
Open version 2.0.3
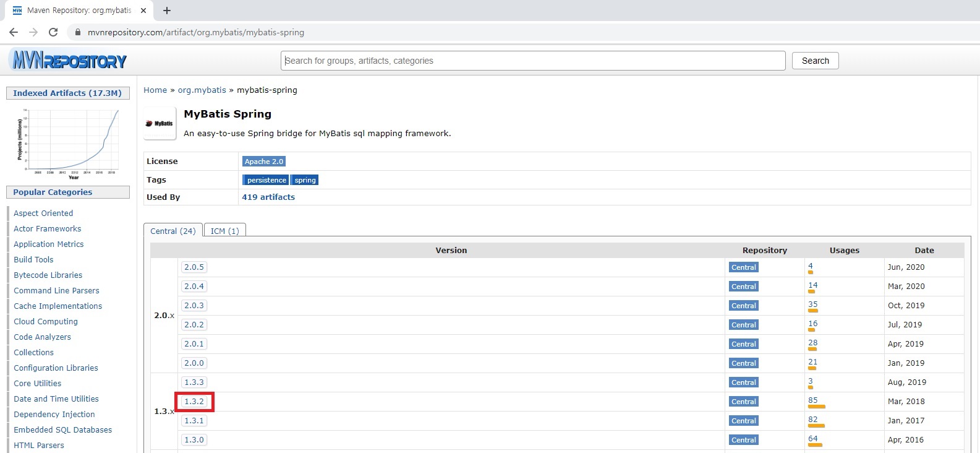194,306
